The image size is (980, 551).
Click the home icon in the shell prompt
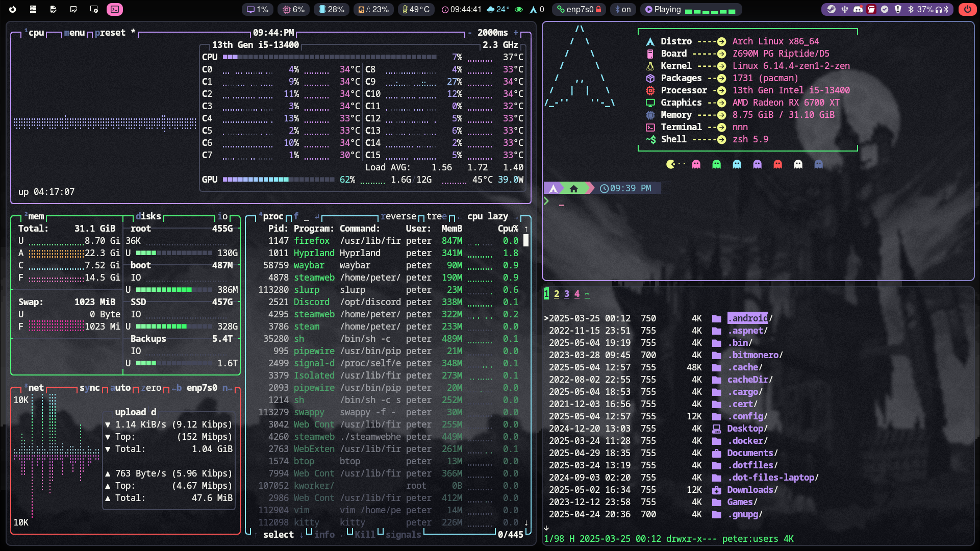tap(573, 189)
